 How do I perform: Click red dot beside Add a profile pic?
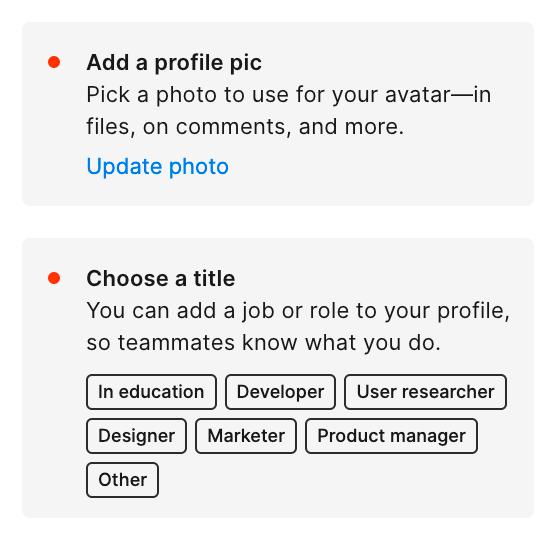[54, 62]
